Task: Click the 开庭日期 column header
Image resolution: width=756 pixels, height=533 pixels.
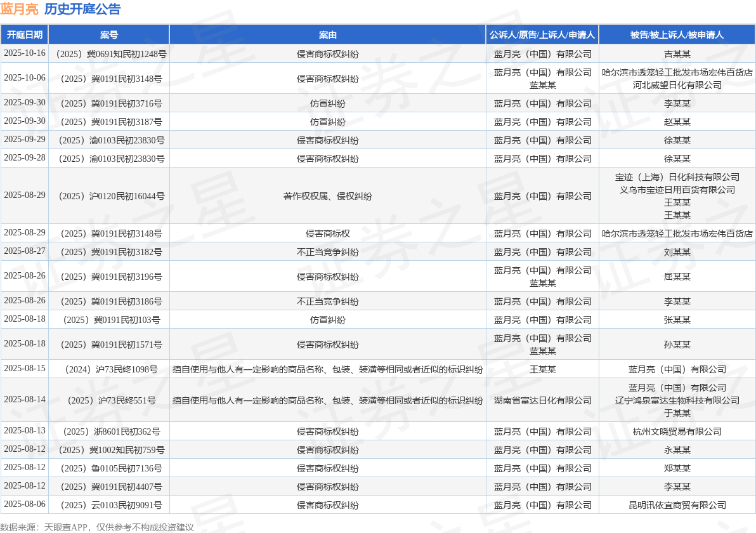Action: click(x=25, y=35)
